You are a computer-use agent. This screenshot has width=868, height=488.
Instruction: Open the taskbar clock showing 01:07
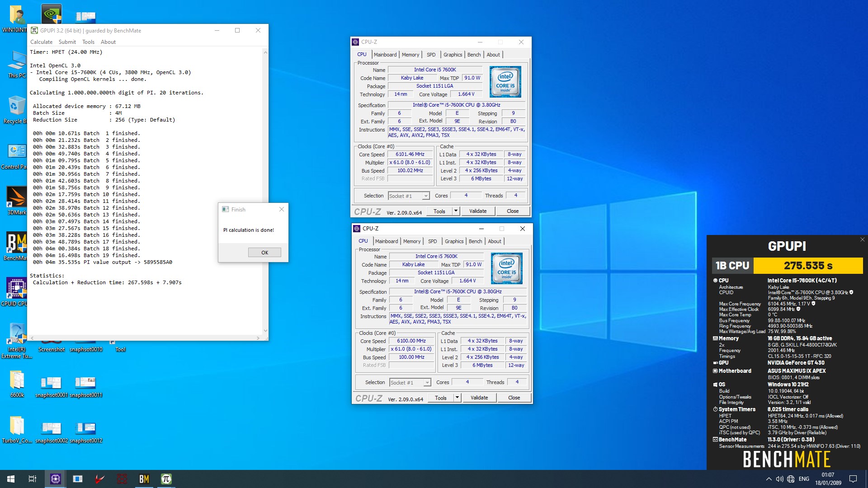[x=828, y=479]
